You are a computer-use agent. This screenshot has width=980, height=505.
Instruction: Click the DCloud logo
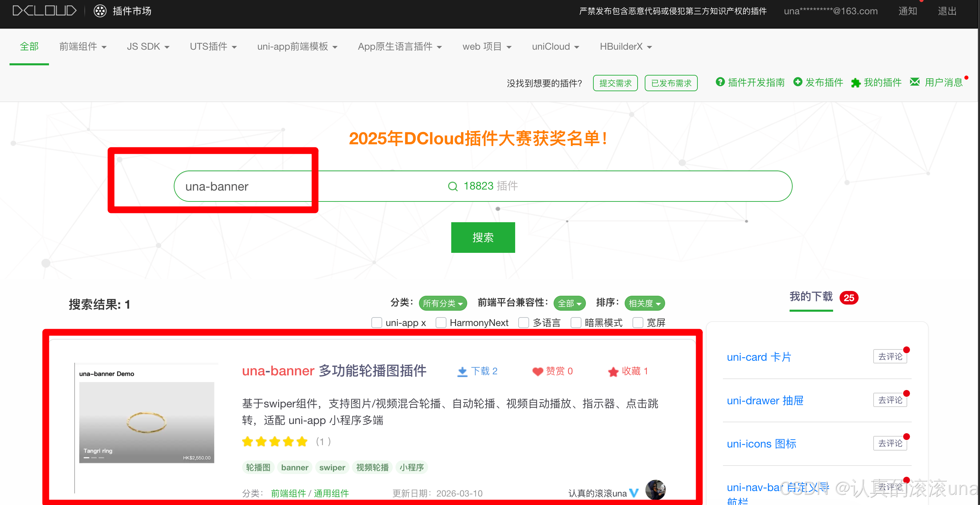click(x=45, y=11)
